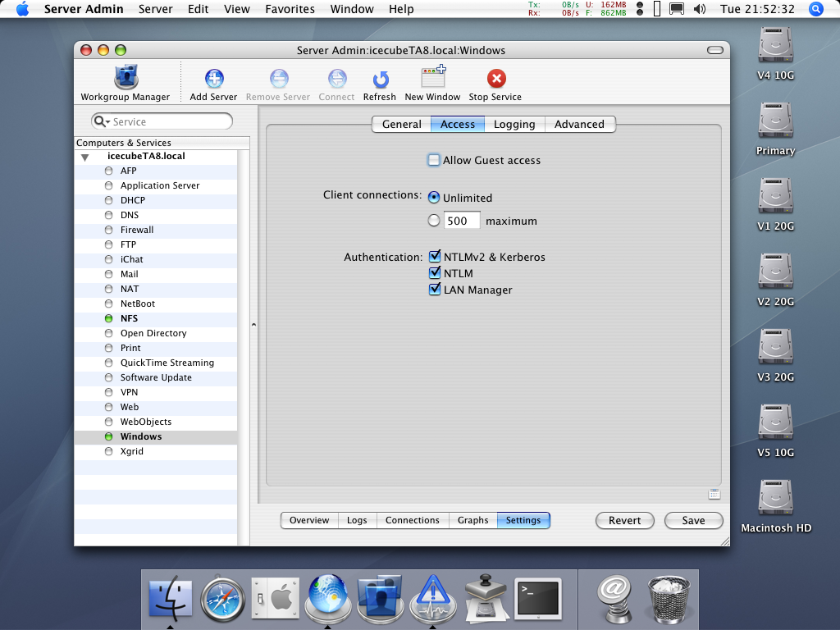Click the Add Server toolbar icon
840x630 pixels.
pyautogui.click(x=214, y=79)
